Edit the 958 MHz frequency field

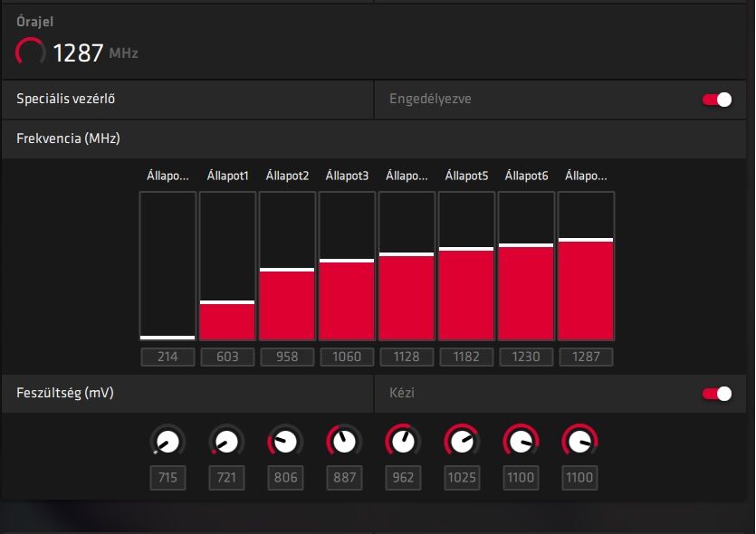pos(287,358)
